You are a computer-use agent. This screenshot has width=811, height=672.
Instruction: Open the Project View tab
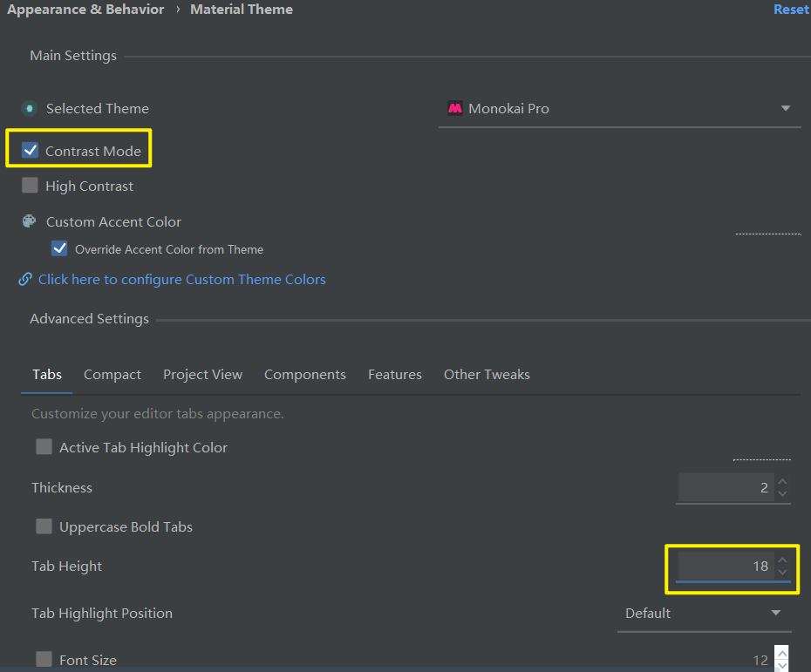click(202, 374)
